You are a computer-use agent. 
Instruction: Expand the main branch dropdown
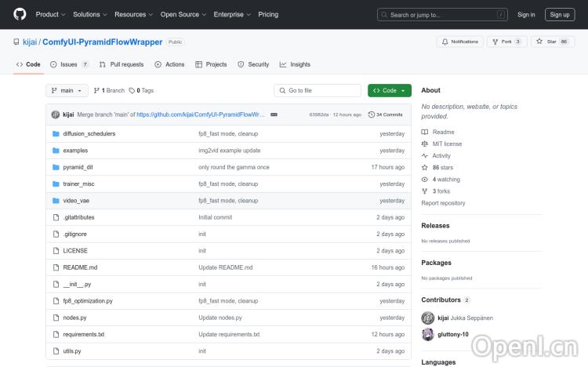67,90
